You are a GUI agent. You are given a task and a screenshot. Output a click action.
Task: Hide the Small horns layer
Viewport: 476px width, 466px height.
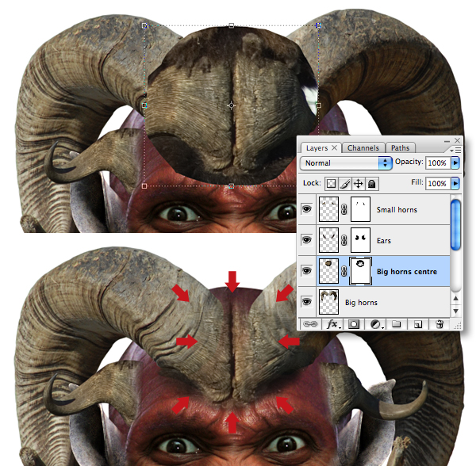[306, 209]
